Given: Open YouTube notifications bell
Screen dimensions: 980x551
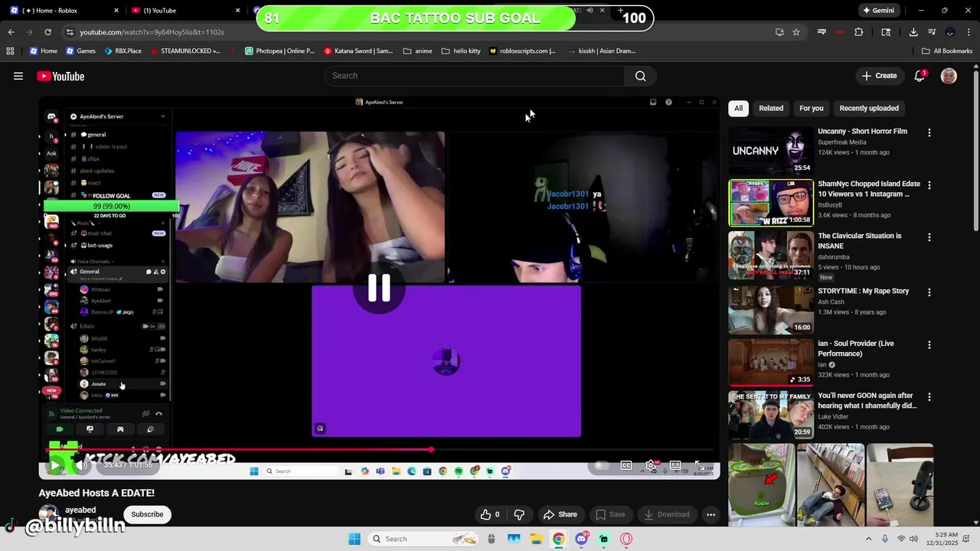Looking at the screenshot, I should click(920, 76).
